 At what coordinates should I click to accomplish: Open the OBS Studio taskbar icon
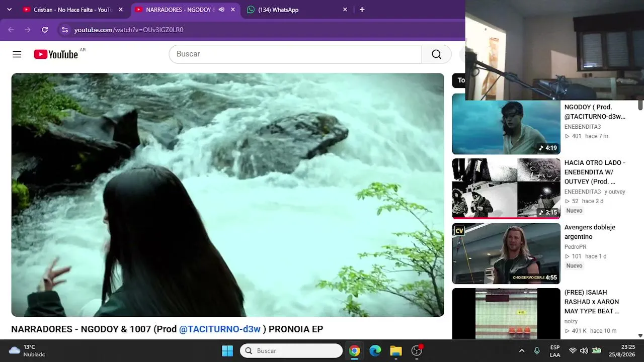point(417,351)
